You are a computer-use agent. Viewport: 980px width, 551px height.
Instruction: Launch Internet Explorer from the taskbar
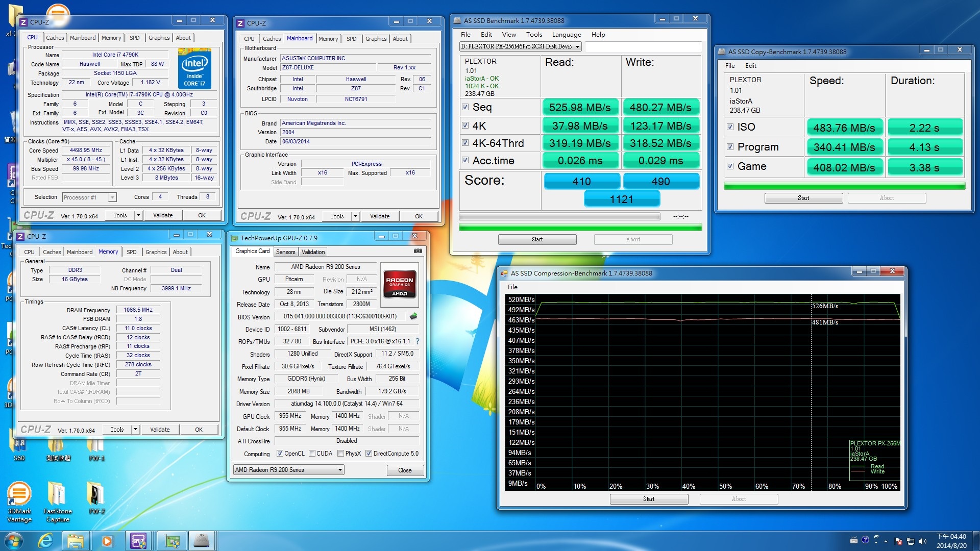(45, 540)
